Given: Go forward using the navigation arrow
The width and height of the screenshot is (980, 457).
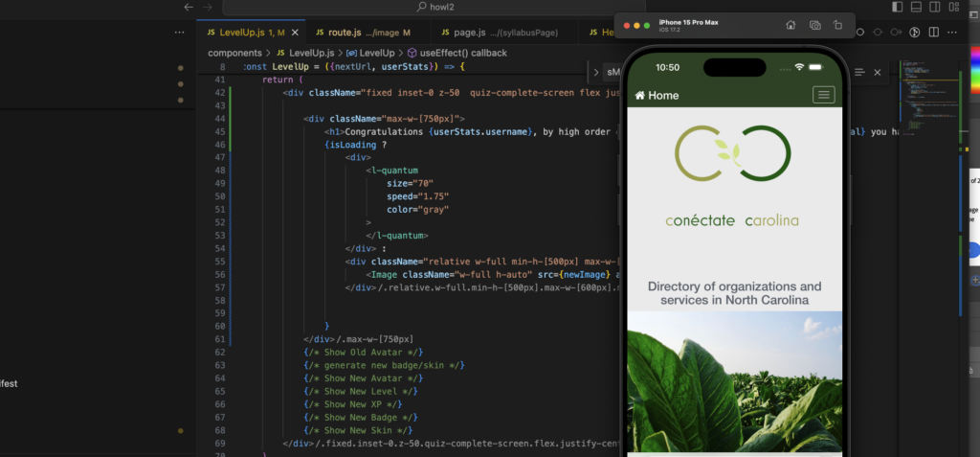Looking at the screenshot, I should pos(208,7).
